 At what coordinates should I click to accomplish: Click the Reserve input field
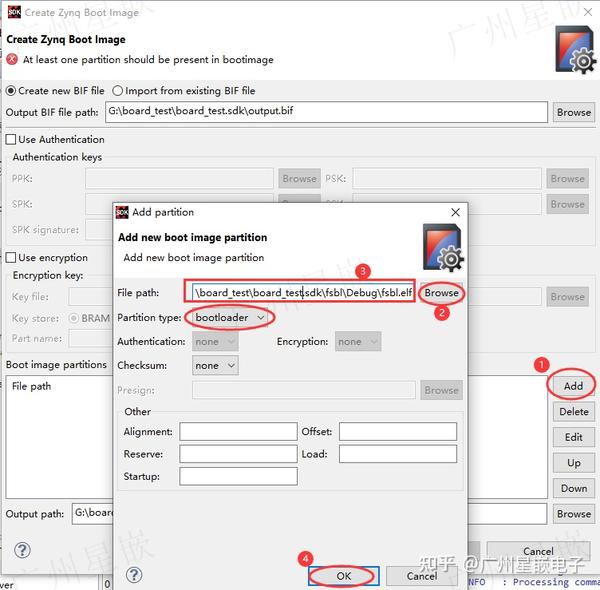[238, 454]
